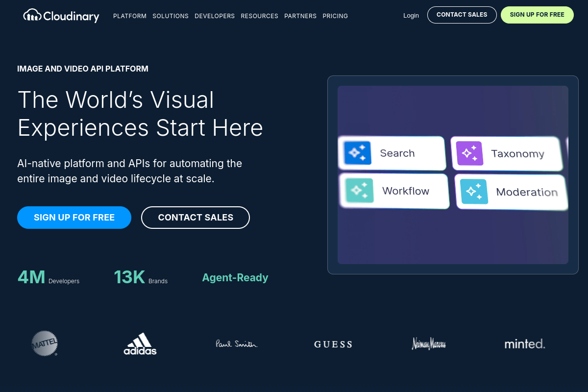Open the Platform menu
This screenshot has width=588, height=392.
(130, 16)
